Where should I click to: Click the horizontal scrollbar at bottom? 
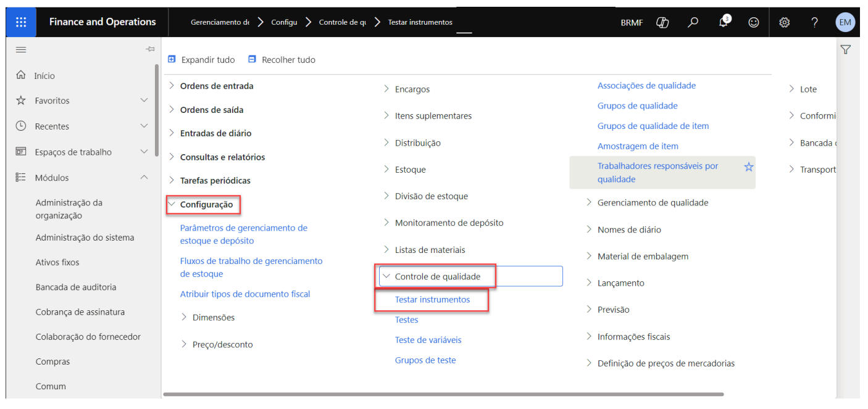[443, 394]
